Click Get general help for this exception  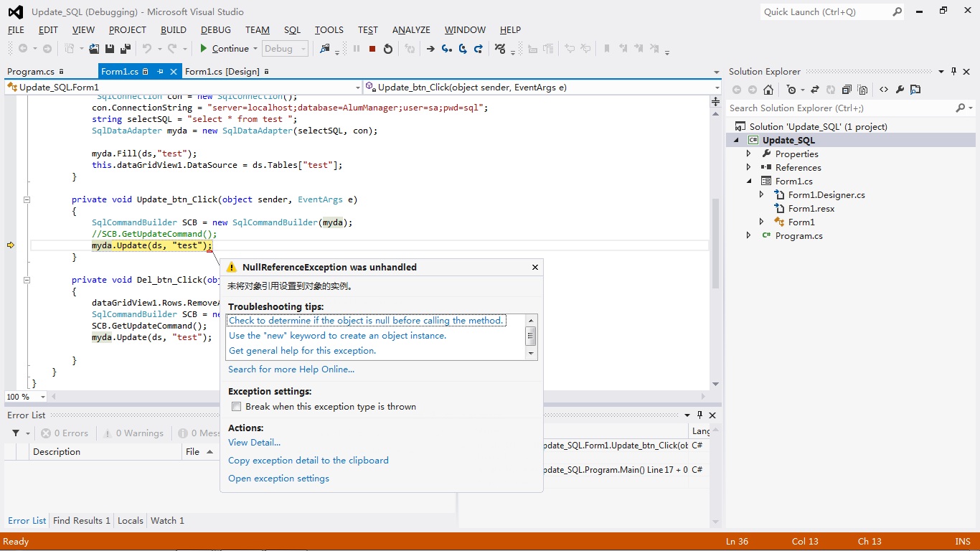pos(302,351)
